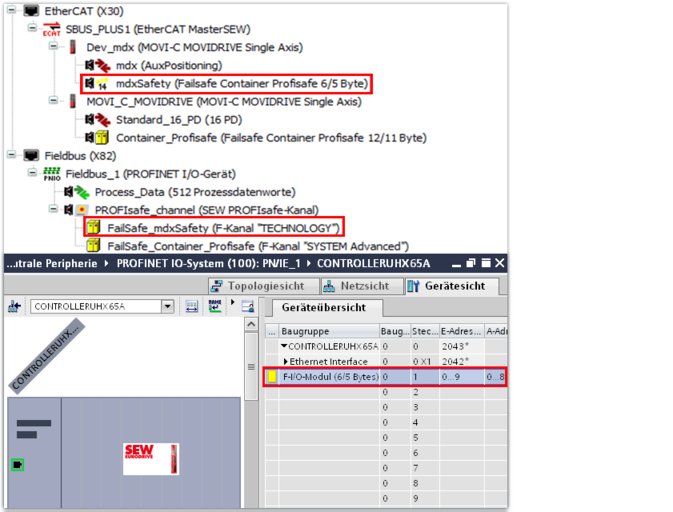Screen dimensions: 673x512
Task: Click the SEW Eurodrive device image
Action: (x=152, y=459)
